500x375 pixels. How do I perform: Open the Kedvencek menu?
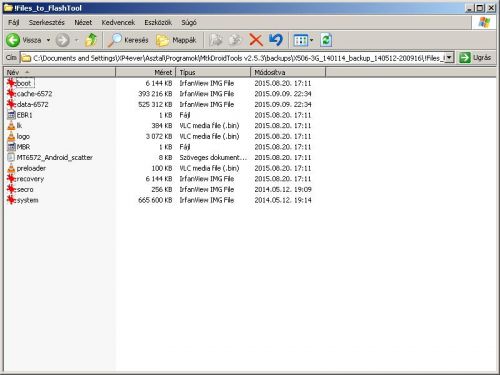click(118, 22)
